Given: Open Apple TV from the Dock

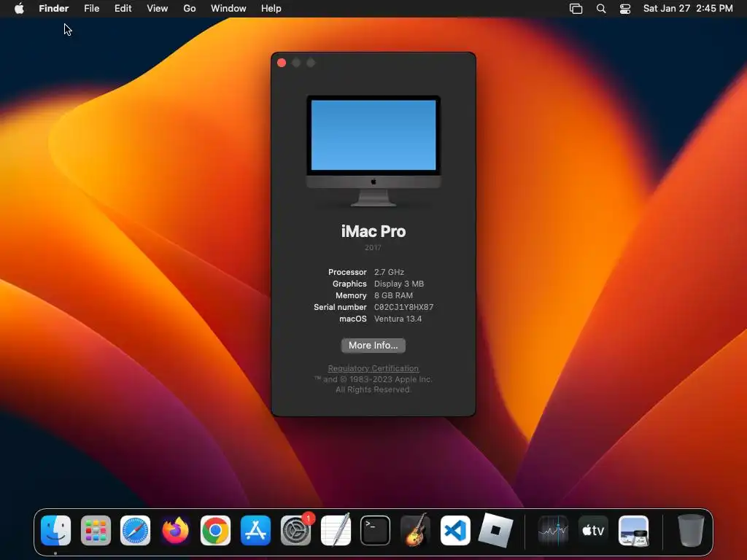Looking at the screenshot, I should pos(593,531).
